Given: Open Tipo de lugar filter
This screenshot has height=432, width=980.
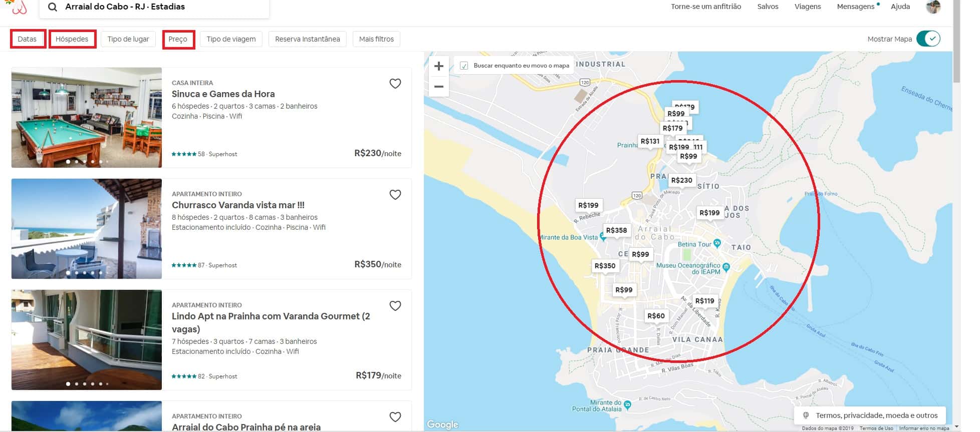Looking at the screenshot, I should [x=128, y=39].
